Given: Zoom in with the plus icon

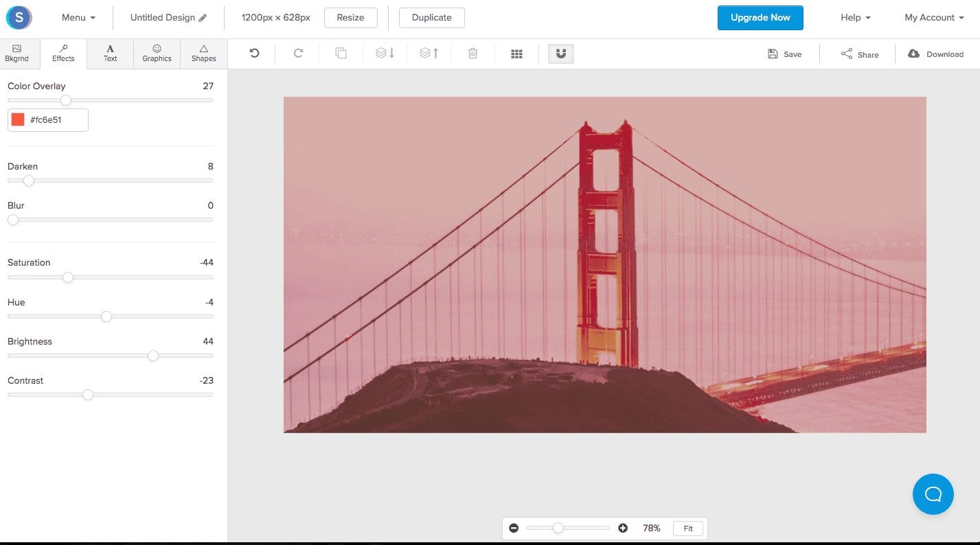Looking at the screenshot, I should (x=623, y=528).
